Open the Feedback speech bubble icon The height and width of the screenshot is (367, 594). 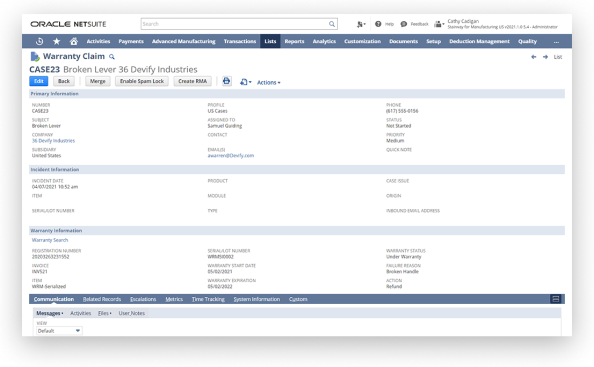(404, 24)
